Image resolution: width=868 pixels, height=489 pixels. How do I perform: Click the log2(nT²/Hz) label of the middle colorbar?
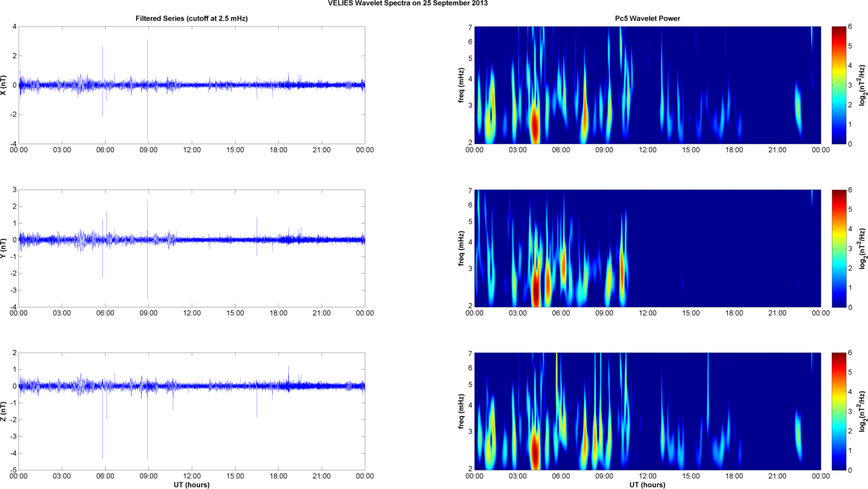(862, 248)
